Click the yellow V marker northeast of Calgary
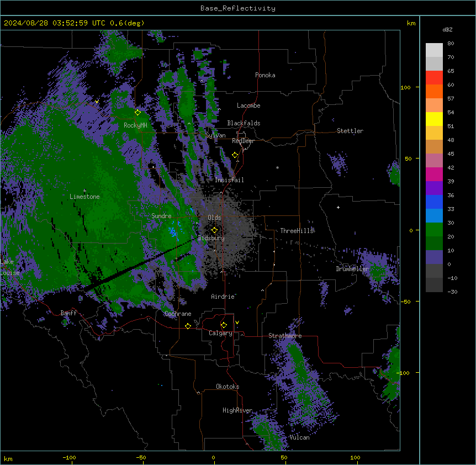 [x=237, y=323]
